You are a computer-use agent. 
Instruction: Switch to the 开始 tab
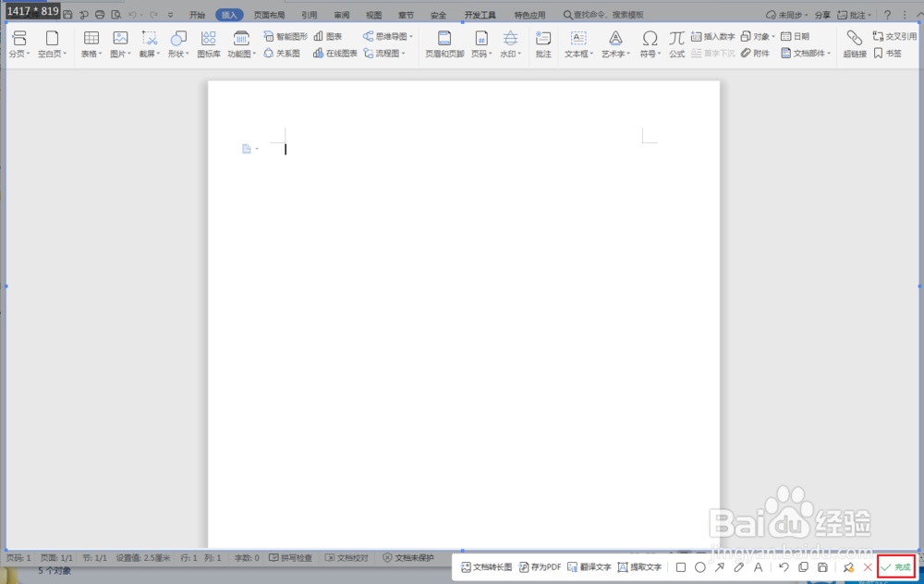[198, 15]
